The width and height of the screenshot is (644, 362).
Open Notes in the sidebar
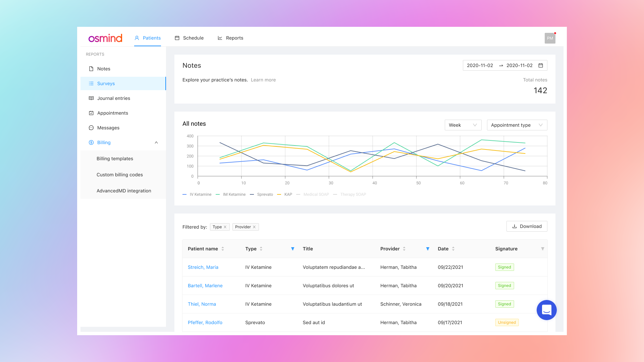(123, 69)
